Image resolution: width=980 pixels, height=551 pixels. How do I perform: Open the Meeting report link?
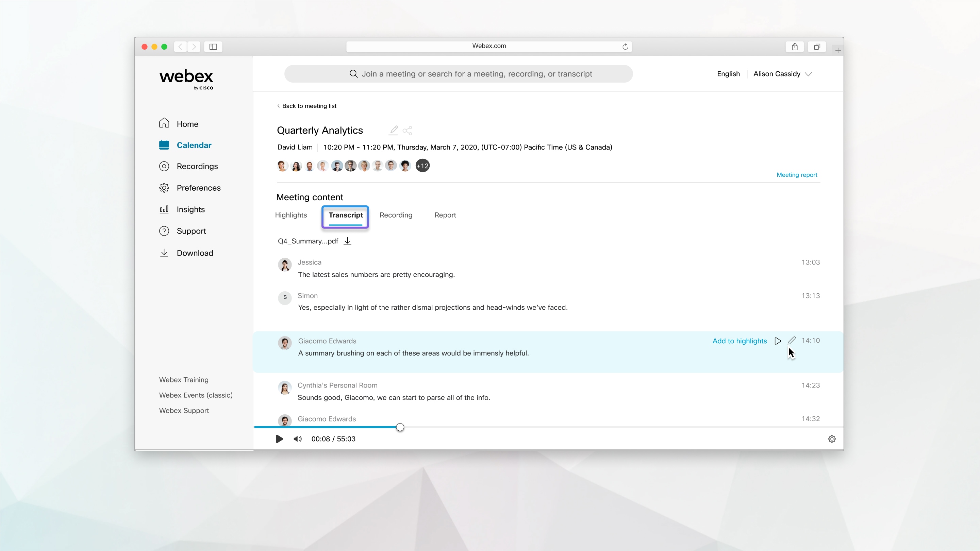pos(797,174)
